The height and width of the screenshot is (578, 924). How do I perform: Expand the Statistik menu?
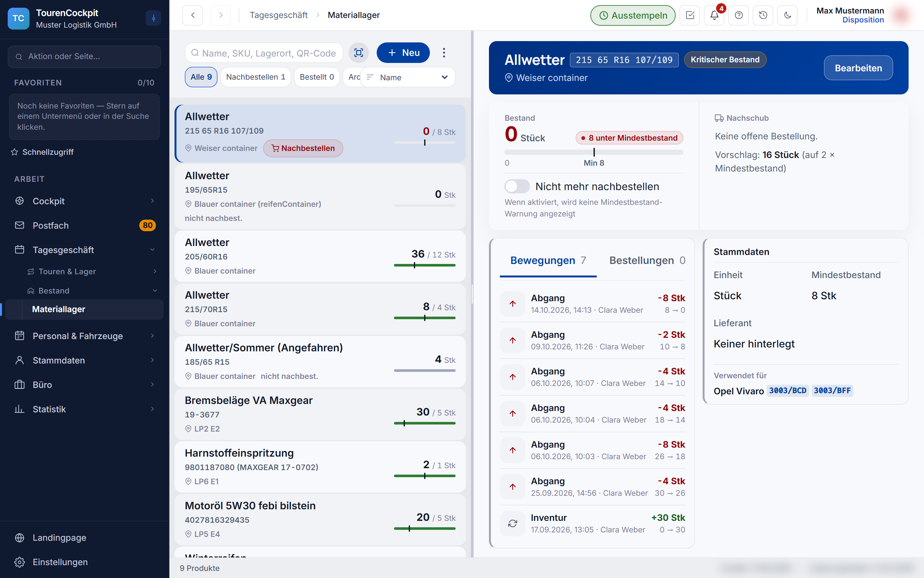coord(152,409)
